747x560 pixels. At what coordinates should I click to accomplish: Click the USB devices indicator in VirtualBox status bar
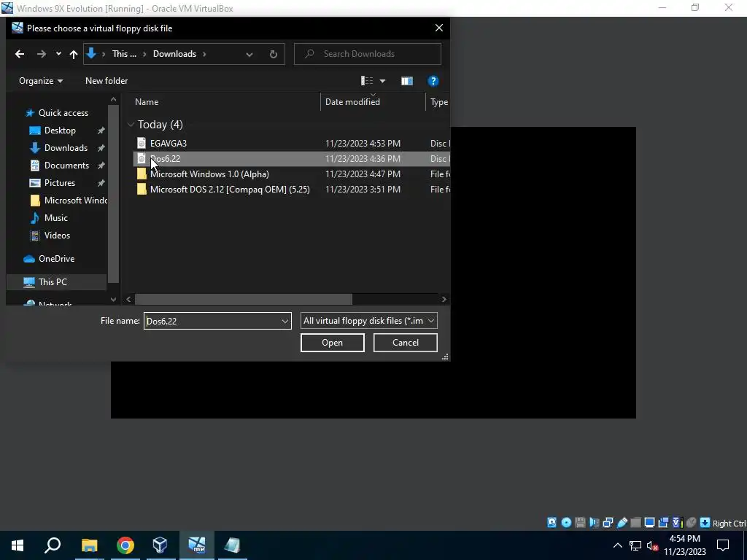622,522
